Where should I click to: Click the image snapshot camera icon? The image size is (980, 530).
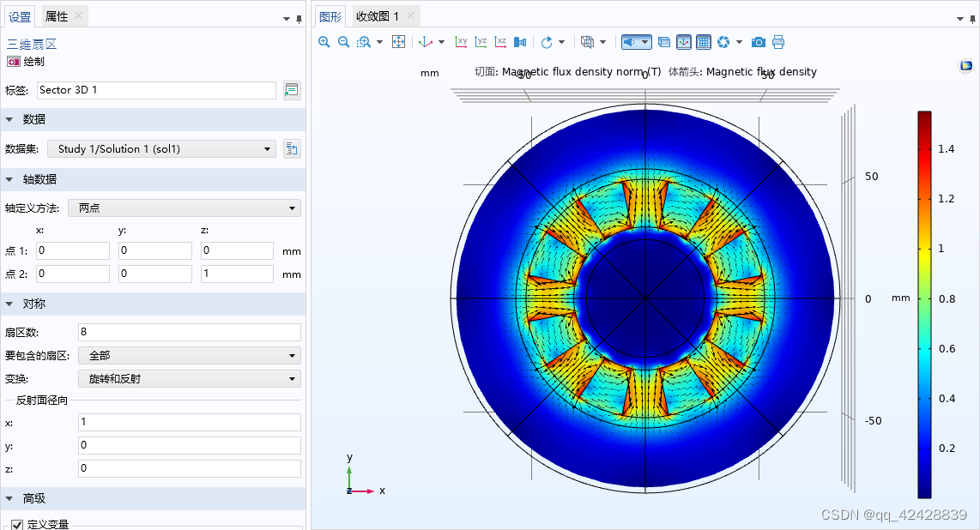click(758, 42)
